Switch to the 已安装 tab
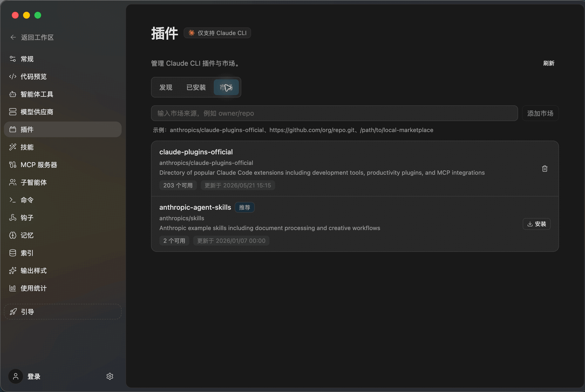Screen dimensions: 585x392 coord(196,87)
